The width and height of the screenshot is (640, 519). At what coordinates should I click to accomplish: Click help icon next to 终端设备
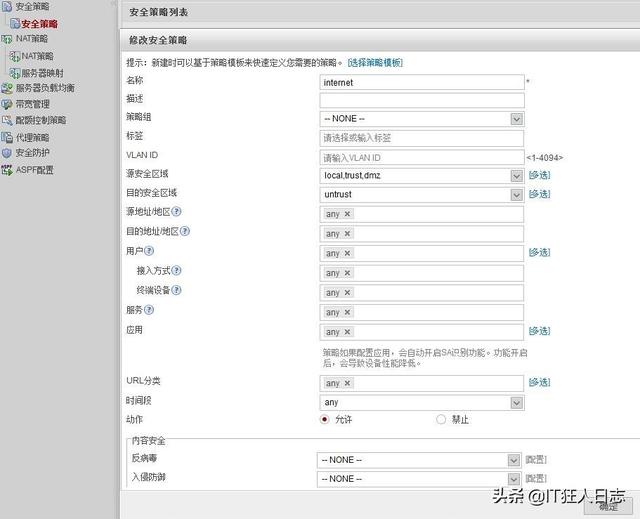click(176, 290)
